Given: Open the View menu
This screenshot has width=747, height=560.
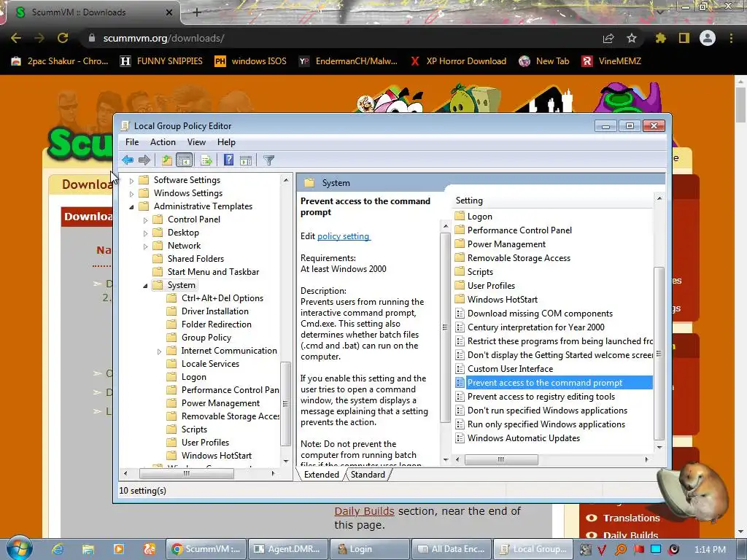Looking at the screenshot, I should point(196,142).
